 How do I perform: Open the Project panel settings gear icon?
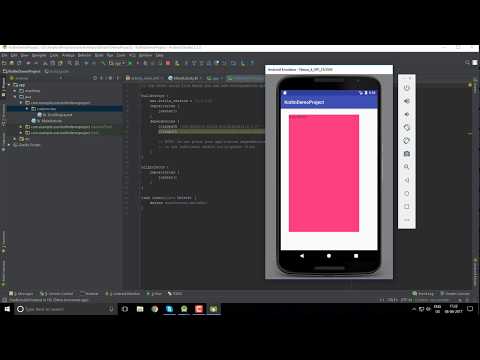(x=110, y=78)
